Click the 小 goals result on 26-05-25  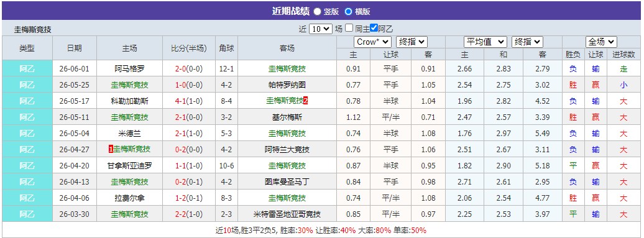[x=623, y=85]
